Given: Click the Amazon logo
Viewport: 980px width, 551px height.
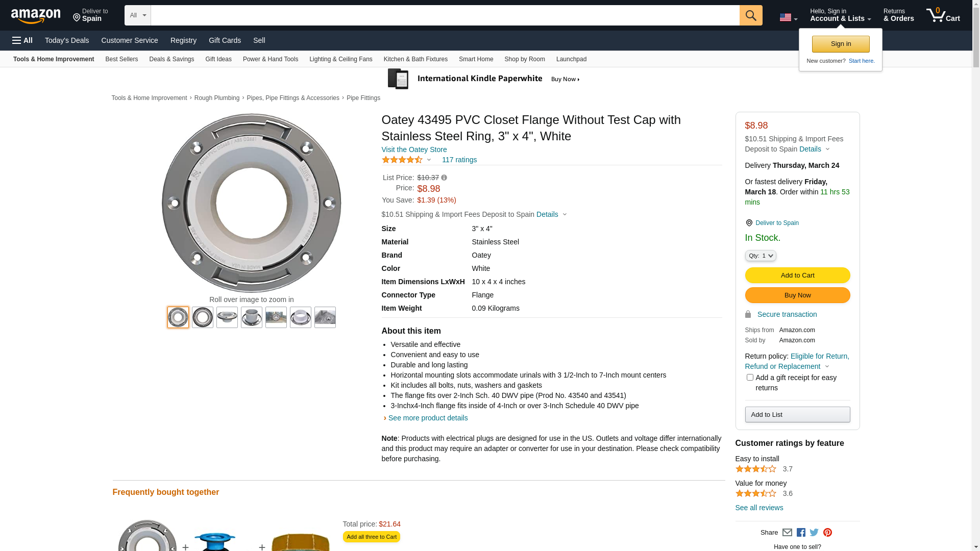Looking at the screenshot, I should point(36,16).
